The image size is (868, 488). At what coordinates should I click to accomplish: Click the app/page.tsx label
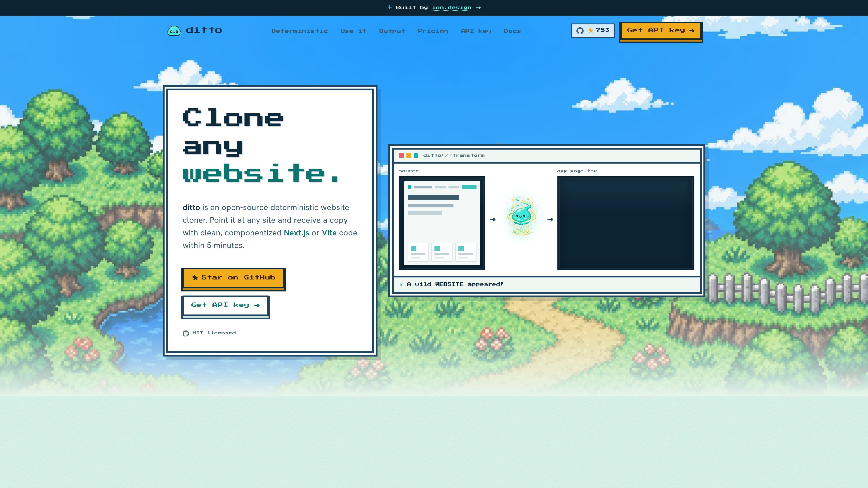point(577,171)
